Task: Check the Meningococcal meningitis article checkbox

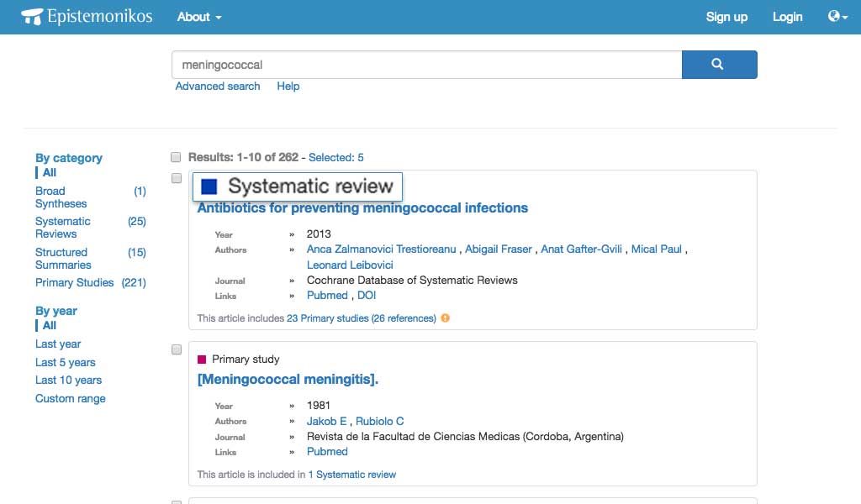Action: point(177,349)
